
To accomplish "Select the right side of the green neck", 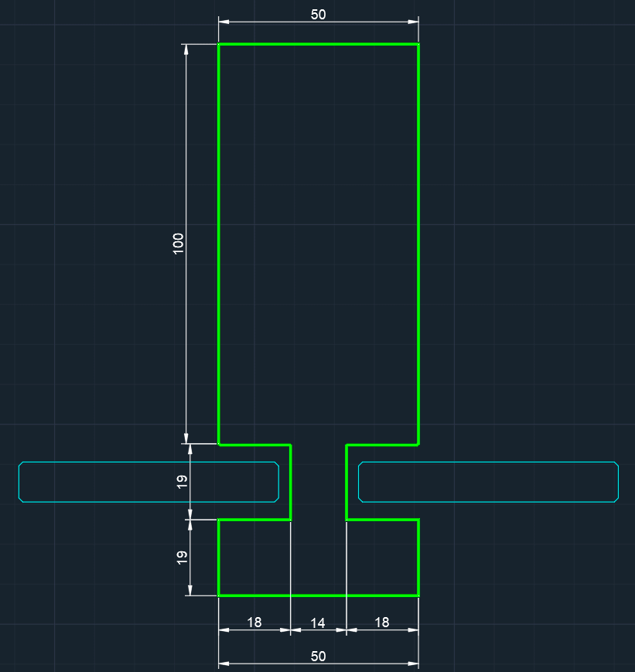I will 347,482.
